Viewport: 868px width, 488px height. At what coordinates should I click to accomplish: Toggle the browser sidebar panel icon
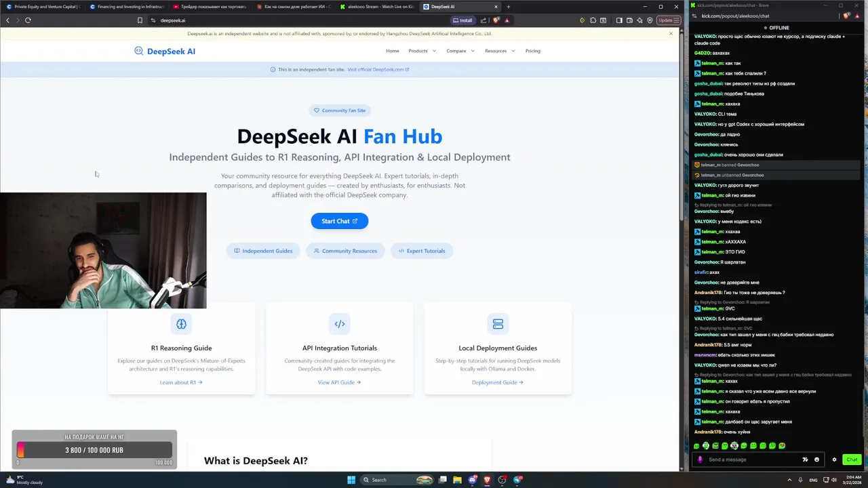point(619,20)
